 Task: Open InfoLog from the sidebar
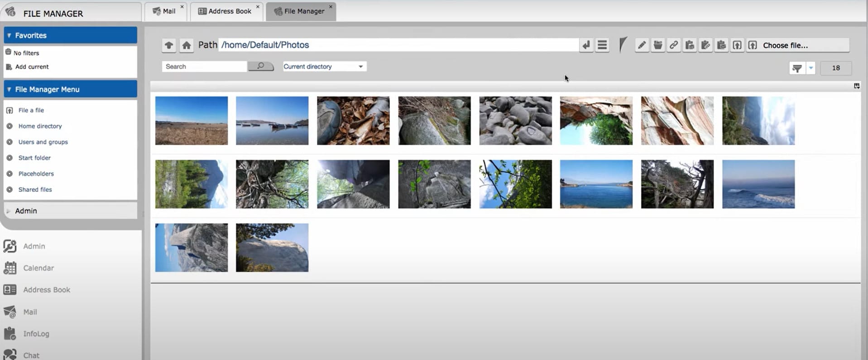(x=36, y=334)
